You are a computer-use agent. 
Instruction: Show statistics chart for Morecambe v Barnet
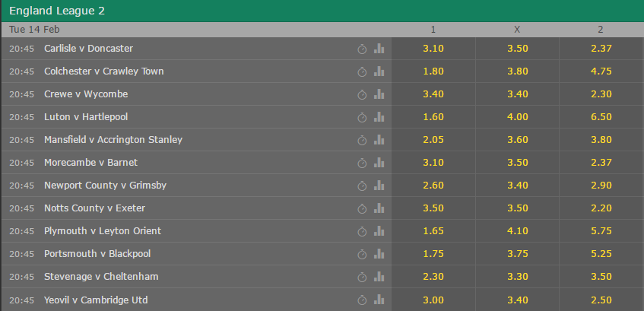[x=379, y=163]
